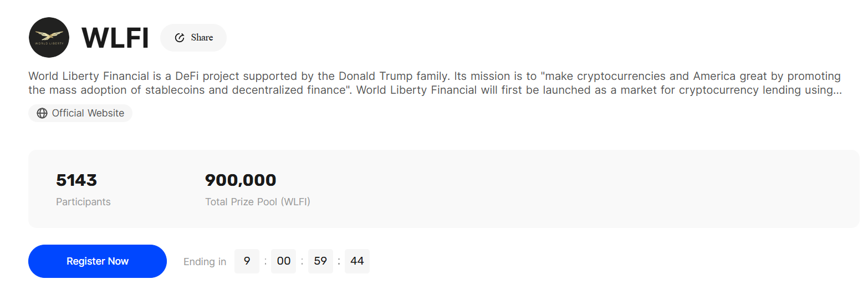Click the 5143 participants count
Screen dimensions: 868x294
pos(76,180)
